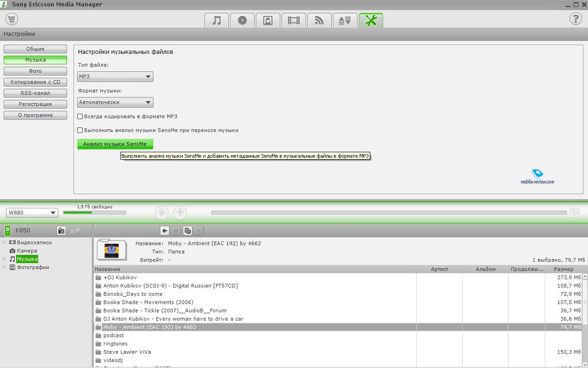Open the CD disc tab
Screen dimensions: 588x368
tap(243, 21)
